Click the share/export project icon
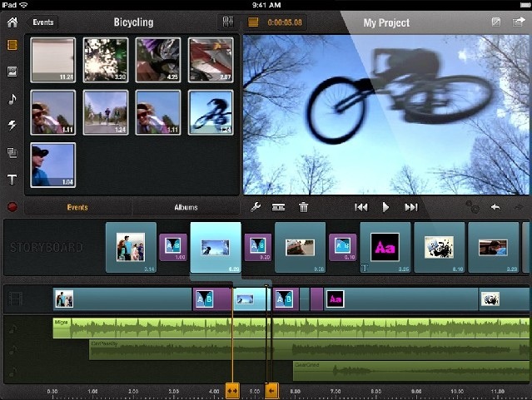This screenshot has width=532, height=400. coord(518,22)
